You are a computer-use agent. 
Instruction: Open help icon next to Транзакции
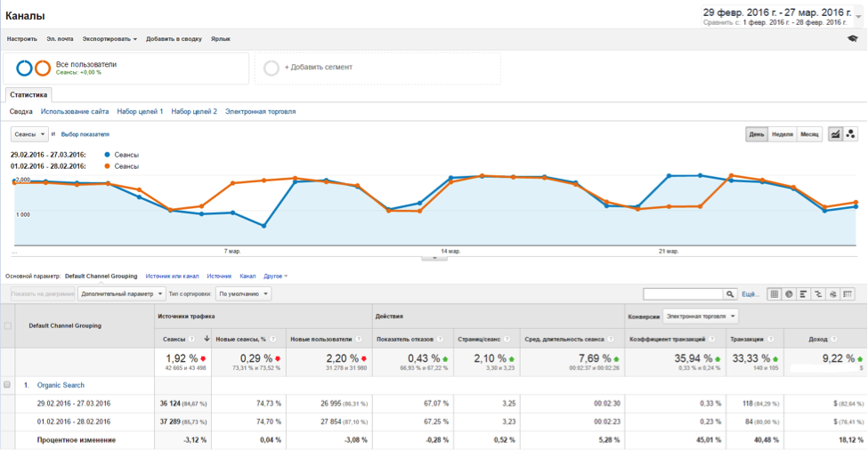pos(771,339)
